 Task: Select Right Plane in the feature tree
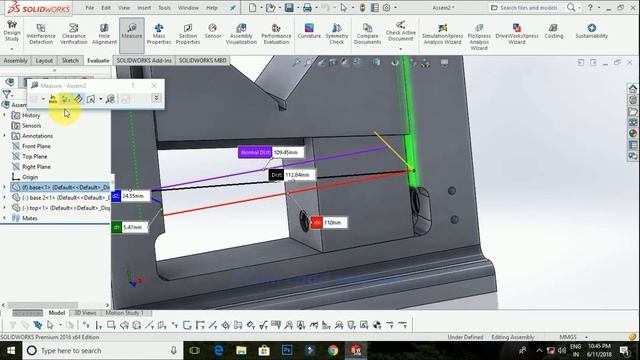coord(36,167)
